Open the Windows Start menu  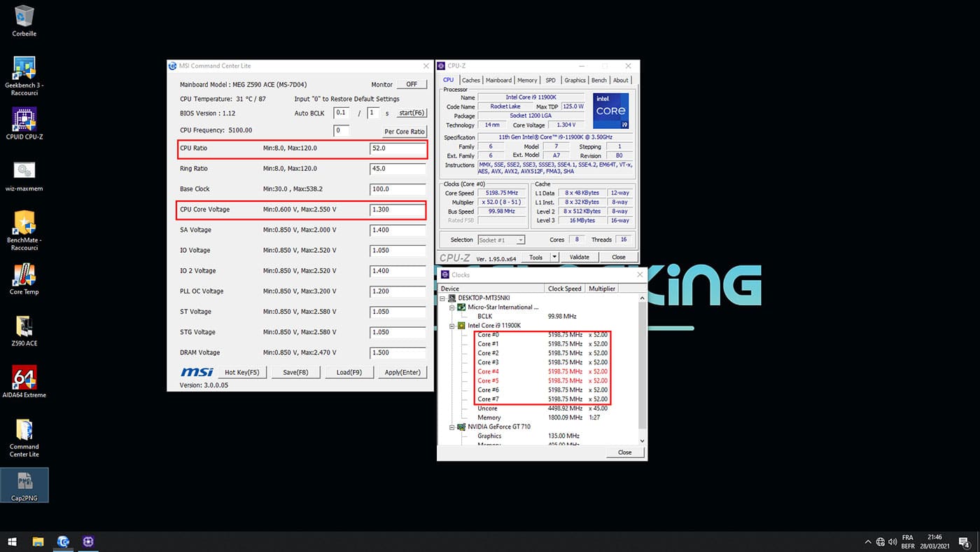click(x=12, y=541)
